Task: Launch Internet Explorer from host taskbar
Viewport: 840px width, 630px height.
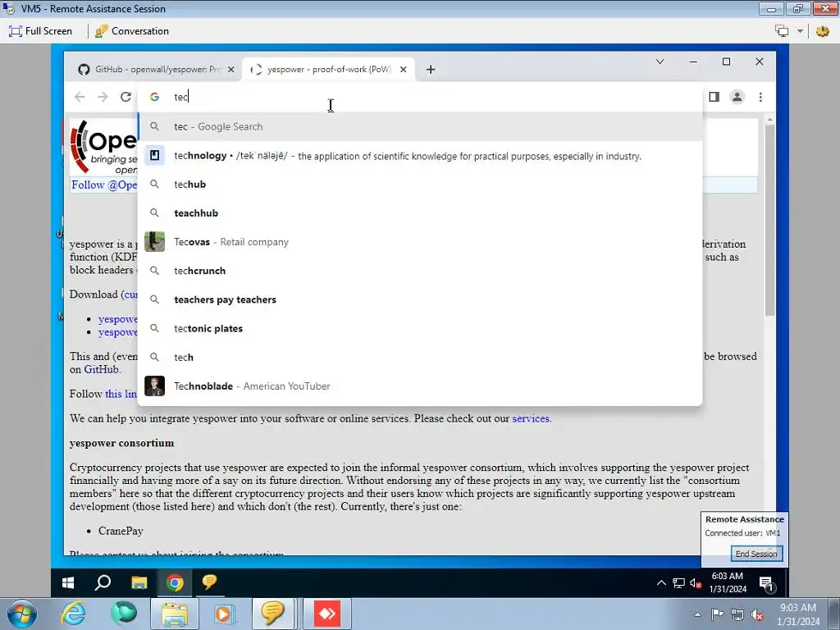Action: [73, 614]
